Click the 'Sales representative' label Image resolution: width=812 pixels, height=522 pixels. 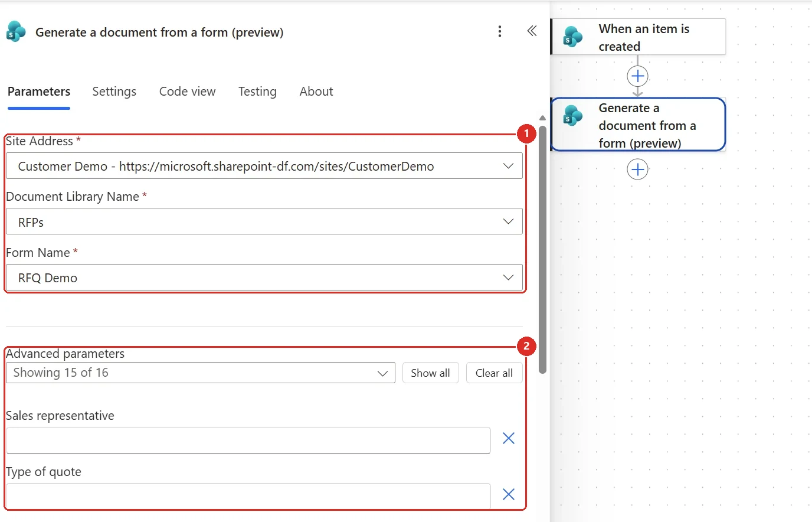[x=60, y=416]
